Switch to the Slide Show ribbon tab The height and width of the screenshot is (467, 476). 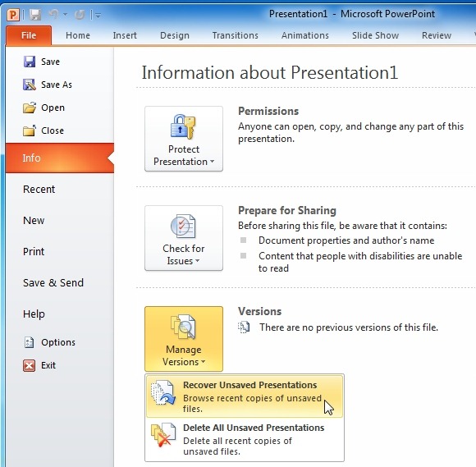pyautogui.click(x=375, y=35)
